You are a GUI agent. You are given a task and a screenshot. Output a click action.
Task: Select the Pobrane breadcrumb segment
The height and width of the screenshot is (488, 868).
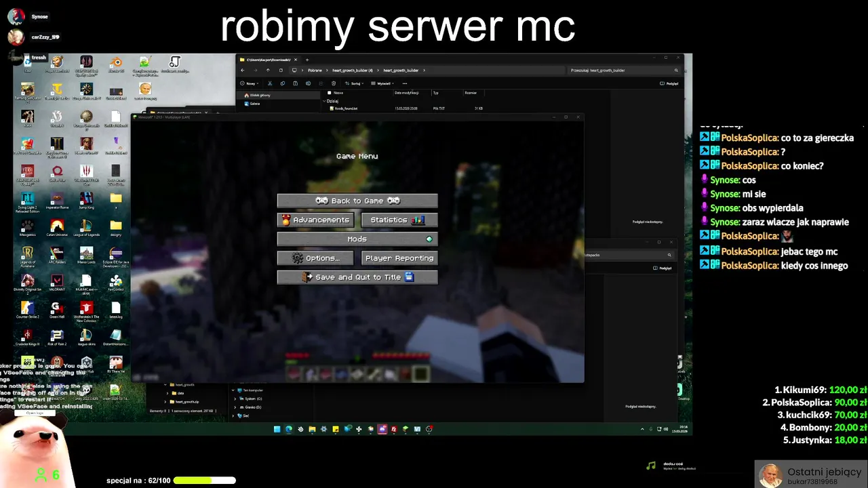(x=315, y=70)
